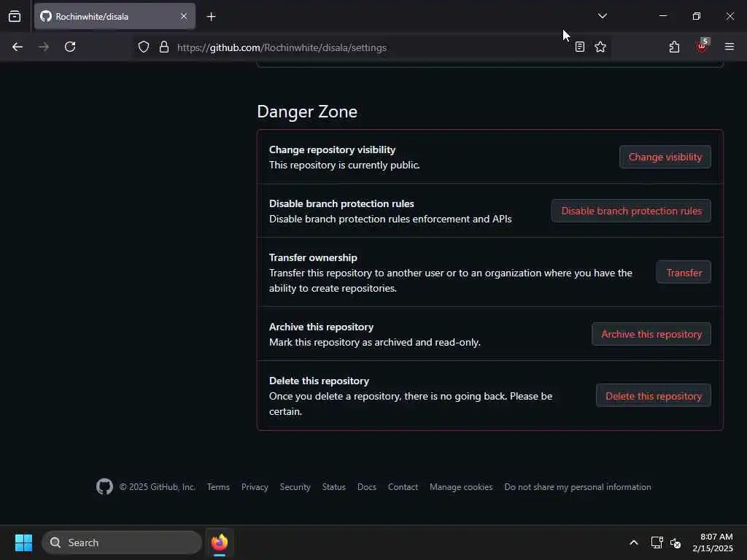747x560 pixels.
Task: Click '© 2025 GitHub, Inc.' footer text
Action: coord(158,487)
